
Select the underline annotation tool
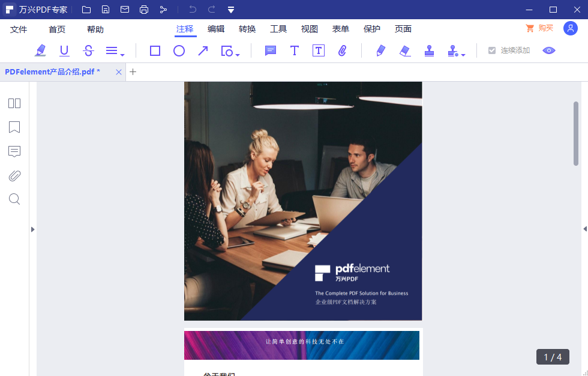[x=64, y=51]
